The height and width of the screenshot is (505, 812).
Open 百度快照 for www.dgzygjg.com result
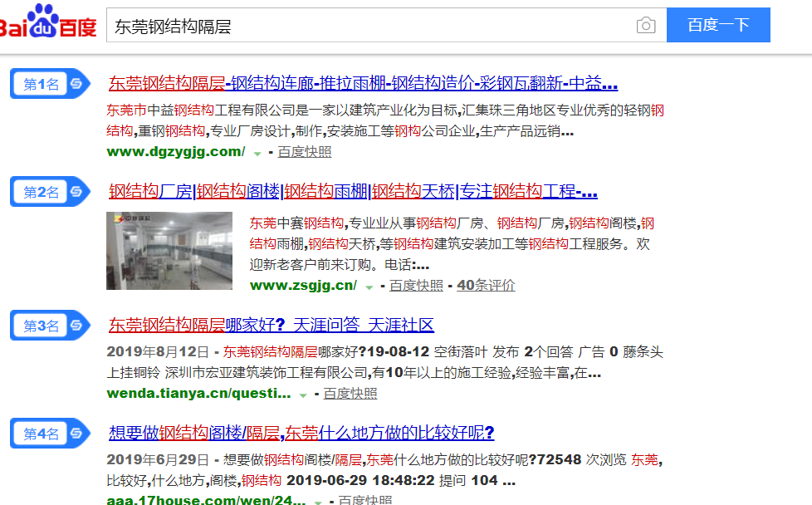click(x=305, y=152)
